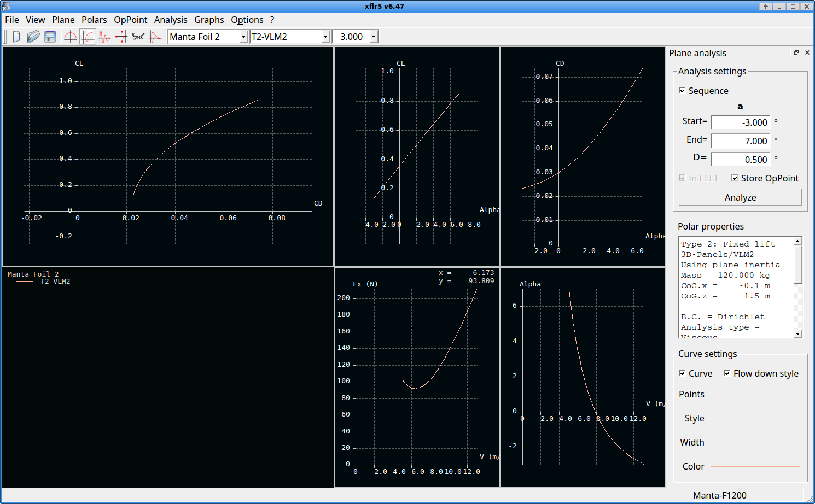
Task: Toggle the Flow down style checkbox
Action: pos(727,373)
